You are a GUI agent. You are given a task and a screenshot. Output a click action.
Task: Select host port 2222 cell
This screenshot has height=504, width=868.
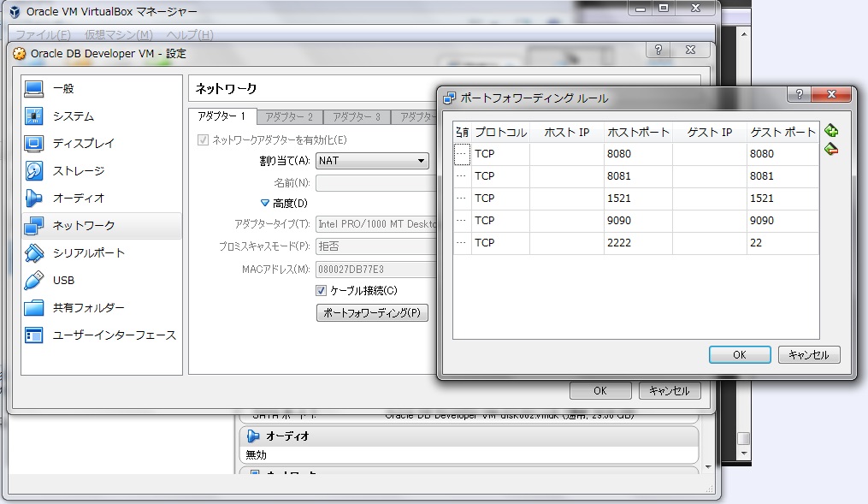(638, 242)
